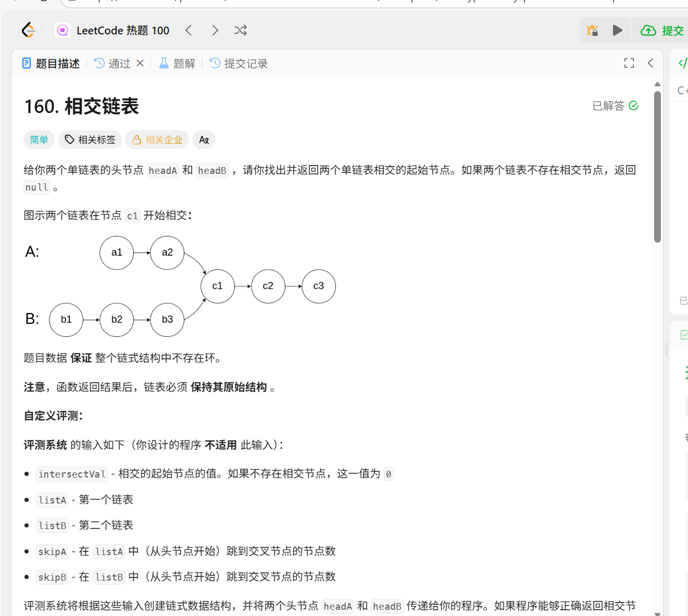Open the debugger bug icon

tap(592, 30)
